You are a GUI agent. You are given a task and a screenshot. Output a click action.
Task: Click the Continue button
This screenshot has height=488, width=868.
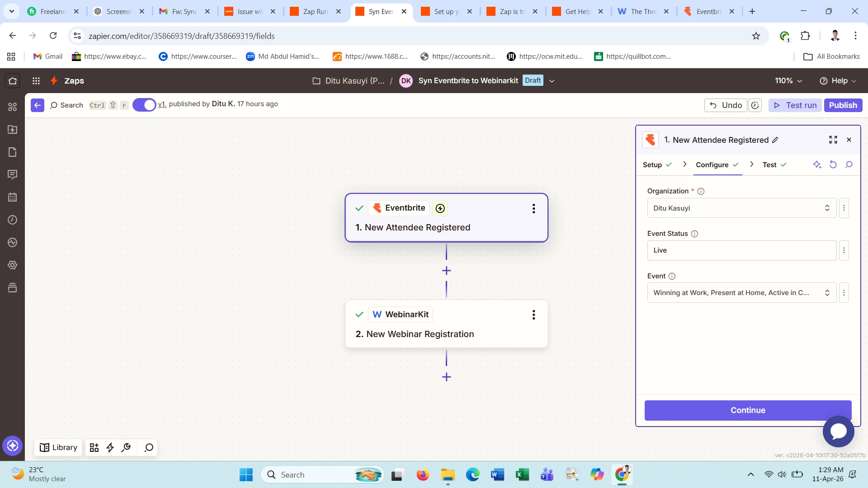(x=748, y=410)
